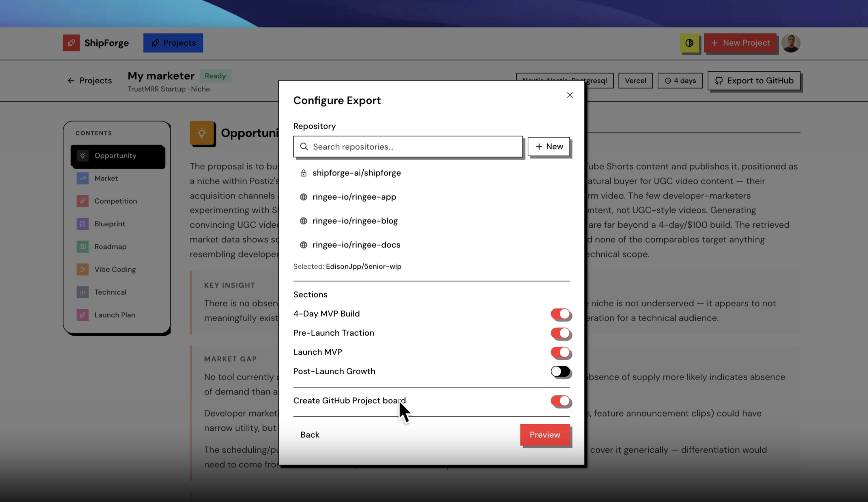Screen dimensions: 868x502
Task: Choose the ringee-io/ringee-app repository
Action: (x=354, y=197)
